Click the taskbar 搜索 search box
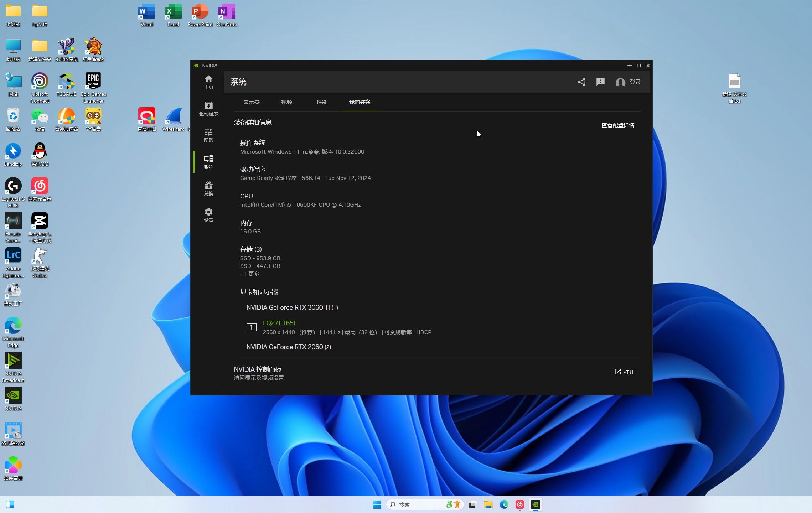Viewport: 812px width, 513px height. (425, 504)
